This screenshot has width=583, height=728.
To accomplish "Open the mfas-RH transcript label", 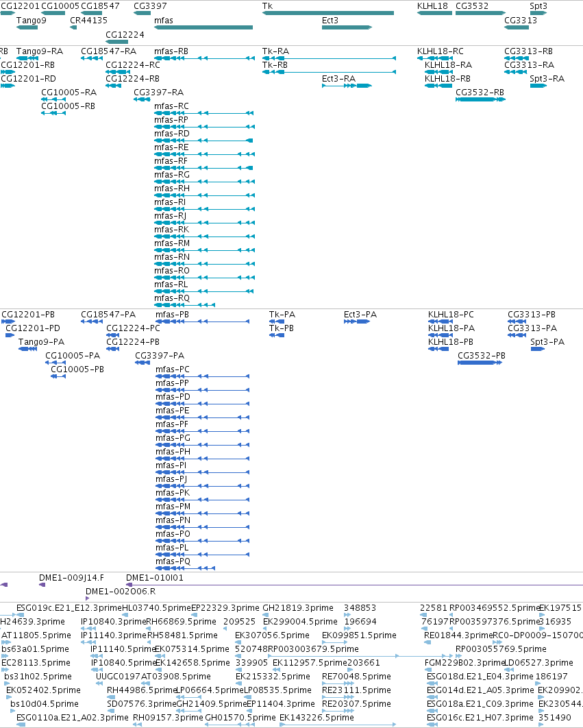I will coord(172,189).
